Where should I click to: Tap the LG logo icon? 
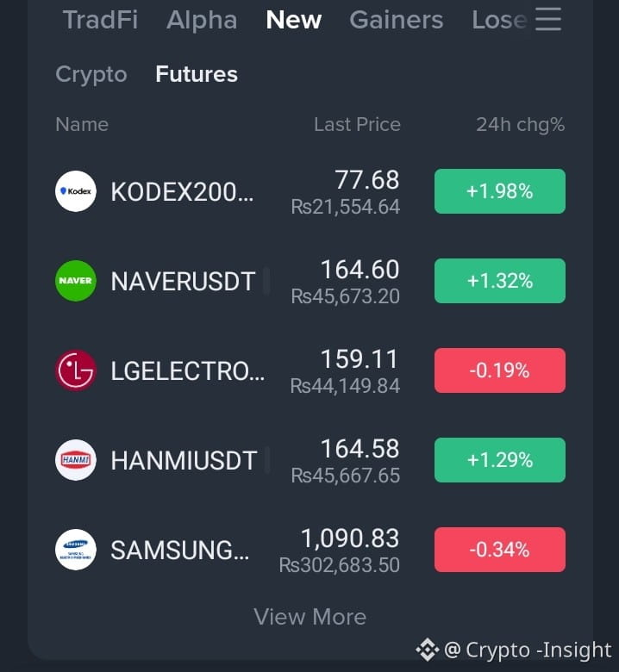[76, 370]
